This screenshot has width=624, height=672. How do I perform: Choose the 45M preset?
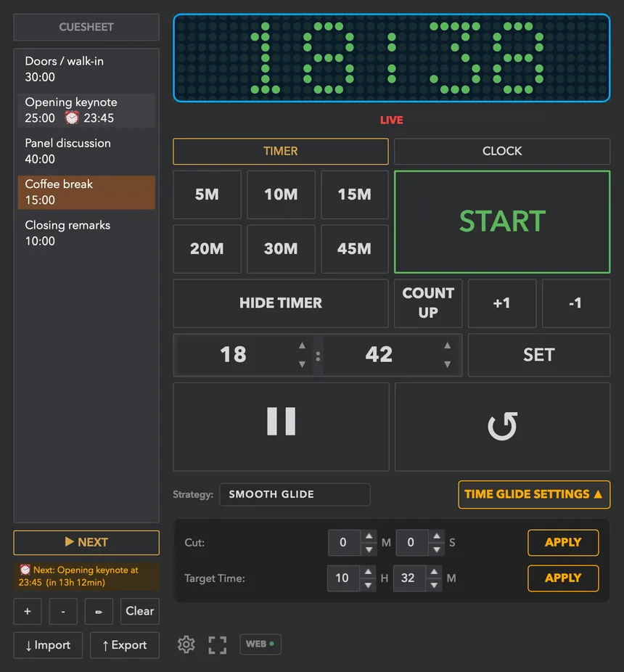[354, 249]
